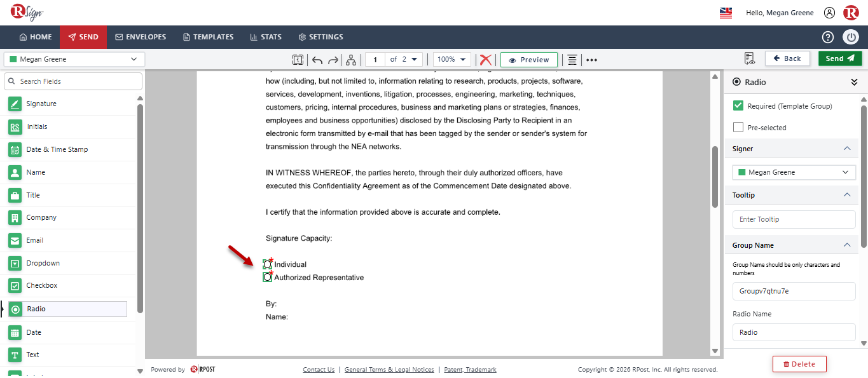868x378 pixels.
Task: Collapse the Radio properties panel
Action: pos(854,82)
